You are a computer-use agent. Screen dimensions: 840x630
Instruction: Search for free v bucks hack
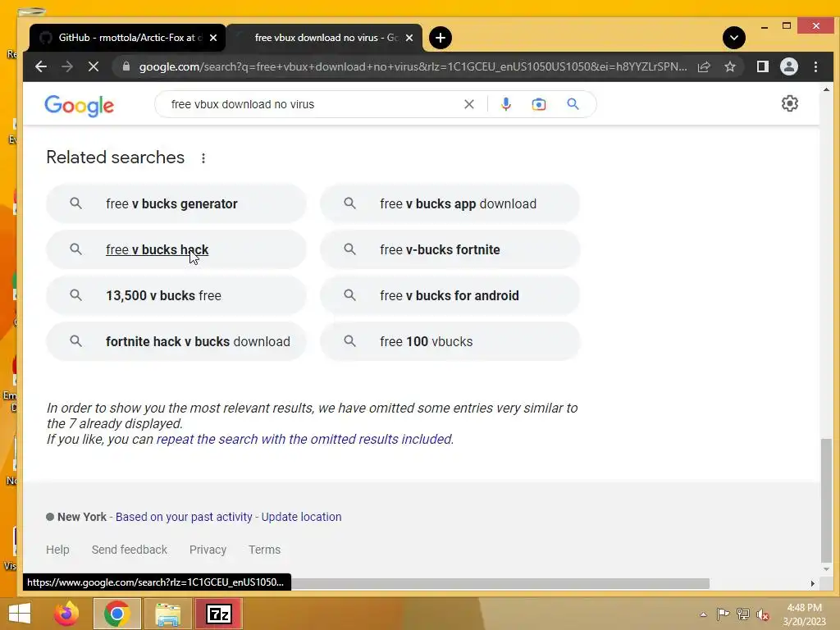pos(176,249)
